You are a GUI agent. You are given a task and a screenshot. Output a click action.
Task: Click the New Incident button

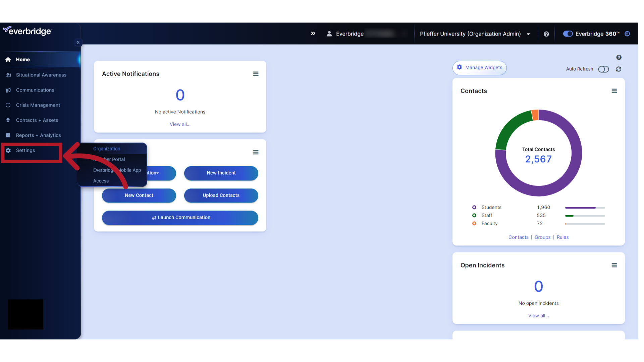click(x=221, y=172)
